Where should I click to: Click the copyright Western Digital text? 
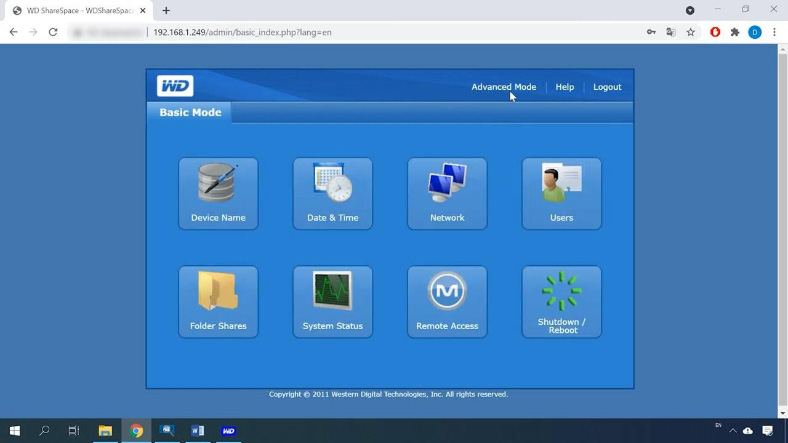pos(388,394)
